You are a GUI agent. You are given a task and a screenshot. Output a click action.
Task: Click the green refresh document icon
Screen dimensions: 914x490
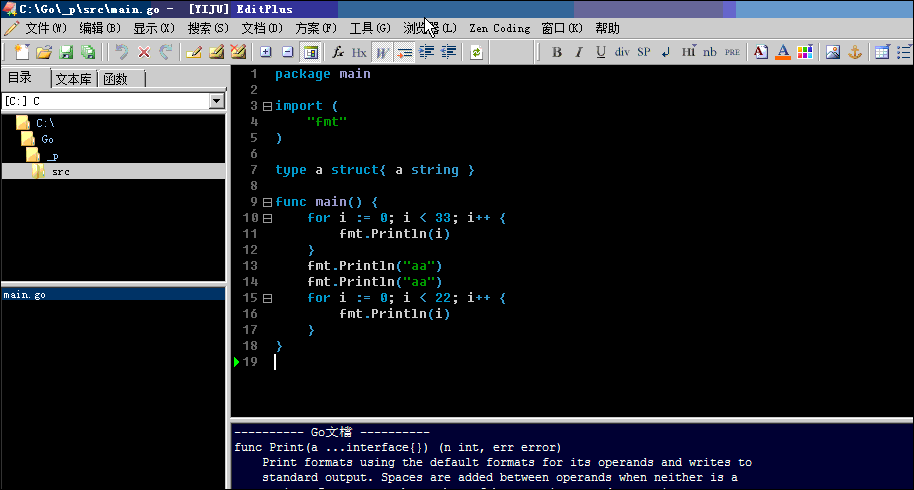(x=476, y=52)
